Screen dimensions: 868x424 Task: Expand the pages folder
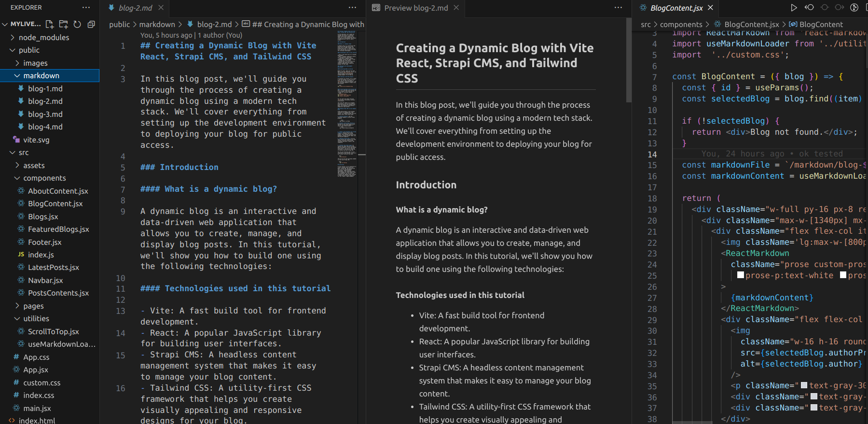pos(33,306)
